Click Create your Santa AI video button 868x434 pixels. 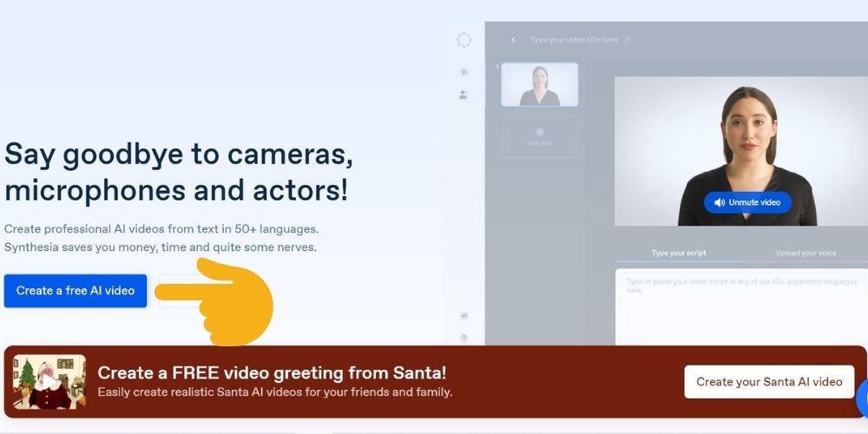click(769, 381)
